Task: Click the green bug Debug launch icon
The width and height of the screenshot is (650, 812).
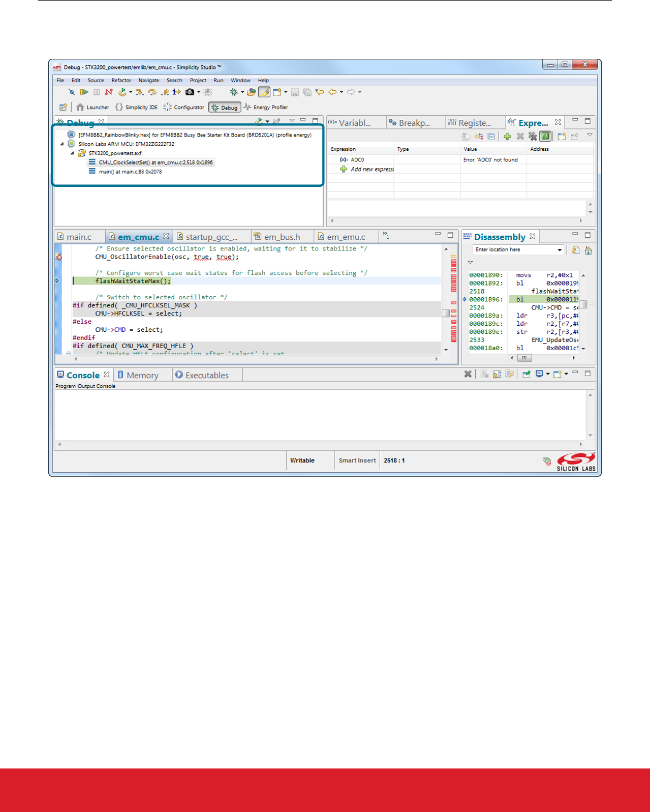Action: [234, 92]
